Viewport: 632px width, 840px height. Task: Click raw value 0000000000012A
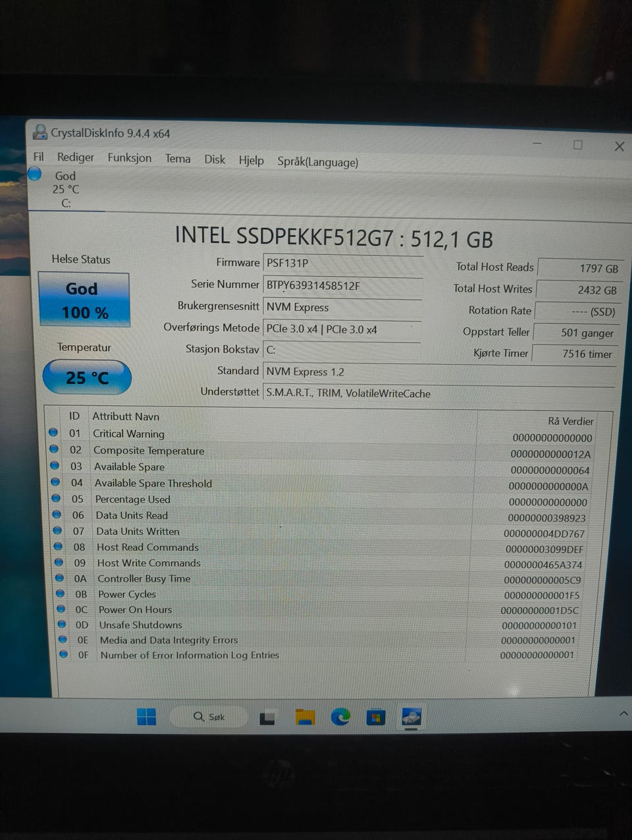click(550, 455)
